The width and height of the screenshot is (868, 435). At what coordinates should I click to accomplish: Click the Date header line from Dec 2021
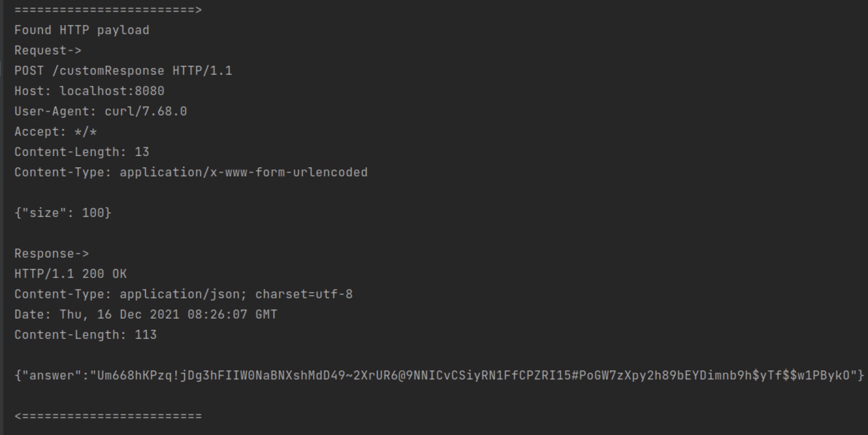tap(146, 315)
